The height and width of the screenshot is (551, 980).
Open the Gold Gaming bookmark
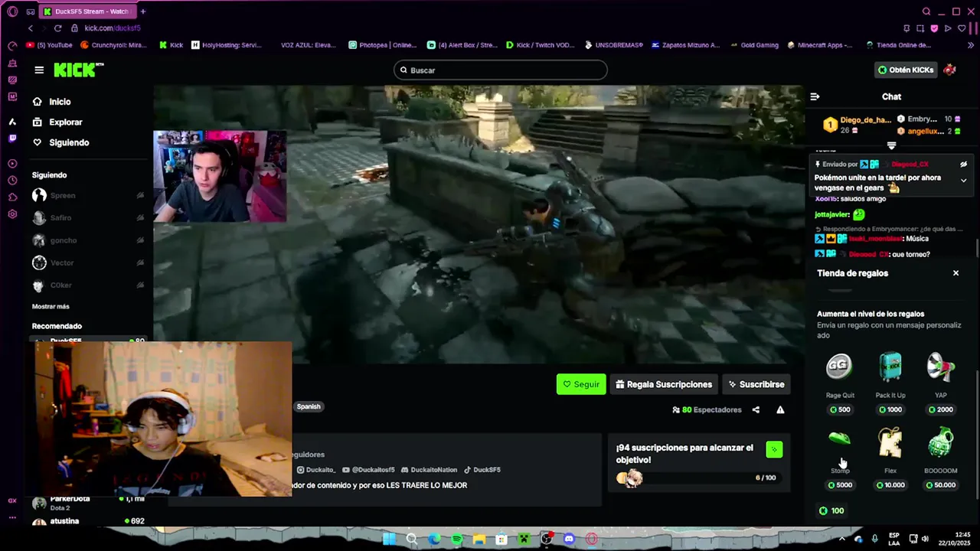(753, 45)
